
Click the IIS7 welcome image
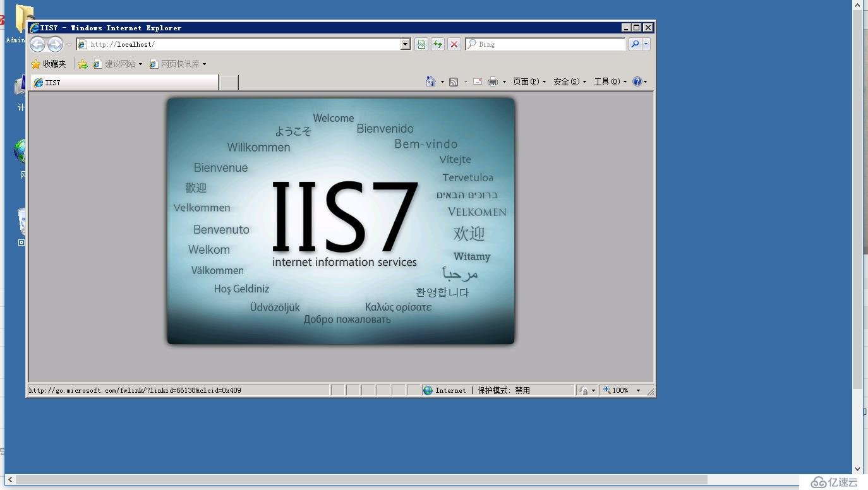[x=341, y=221]
